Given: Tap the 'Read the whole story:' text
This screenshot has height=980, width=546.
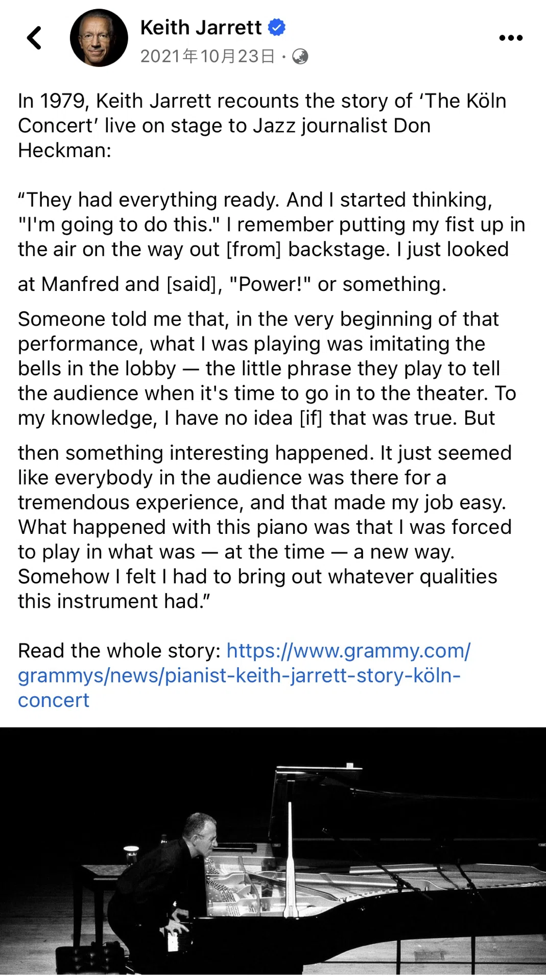Looking at the screenshot, I should tap(119, 651).
